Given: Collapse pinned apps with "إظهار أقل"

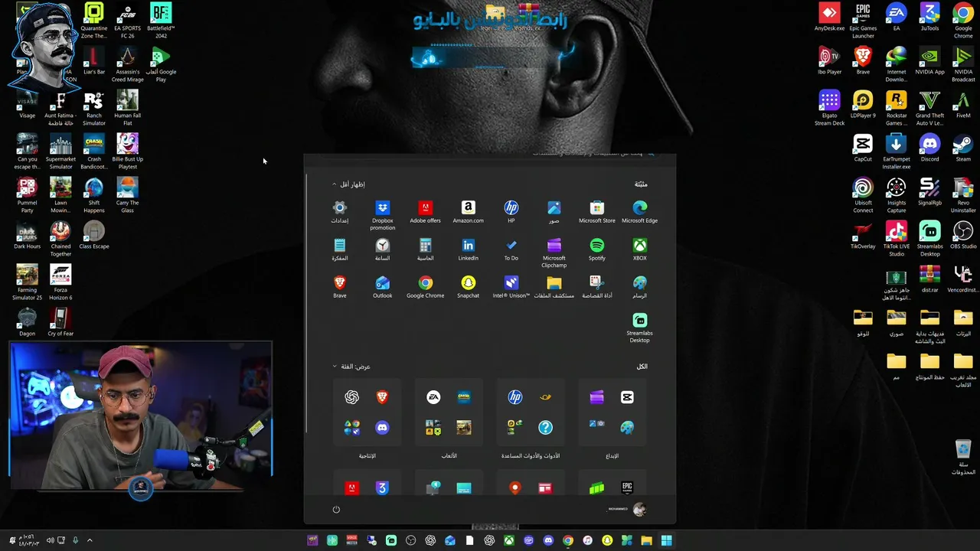Looking at the screenshot, I should pos(348,184).
